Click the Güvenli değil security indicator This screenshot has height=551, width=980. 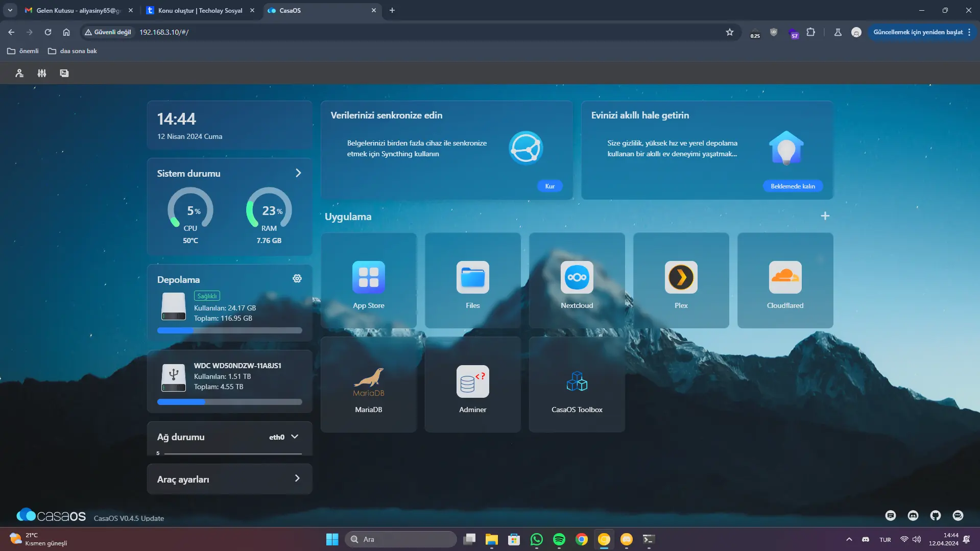108,32
